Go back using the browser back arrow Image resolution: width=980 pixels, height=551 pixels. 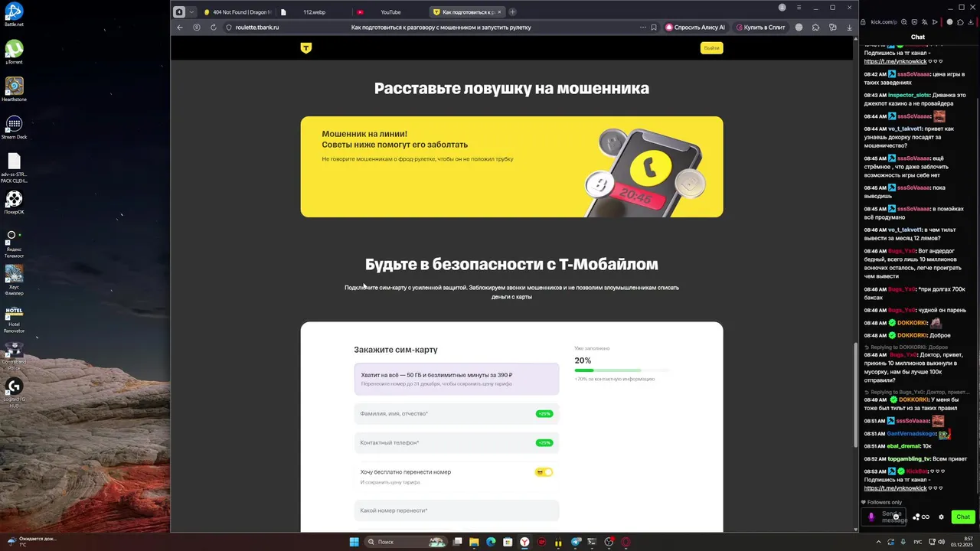pos(180,28)
